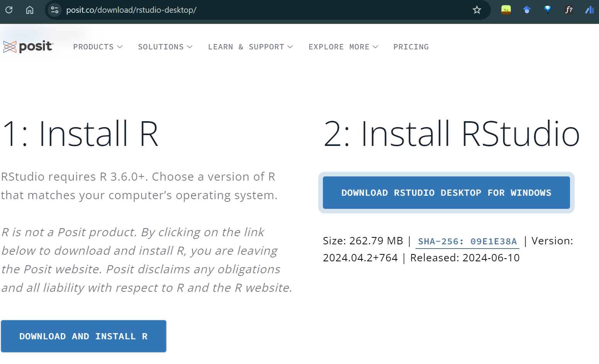Click the '1: Install R' heading
Screen dimensions: 599x364
(x=80, y=134)
